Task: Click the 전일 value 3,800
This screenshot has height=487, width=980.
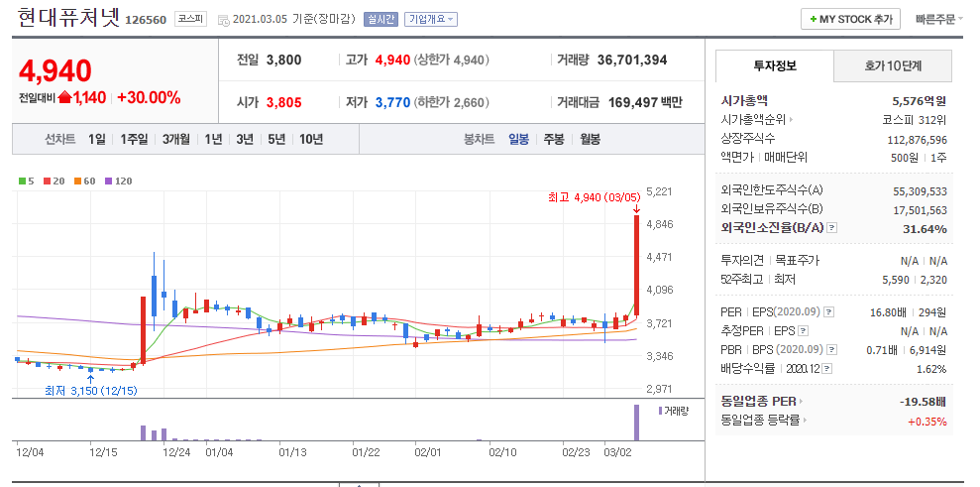Action: 283,61
